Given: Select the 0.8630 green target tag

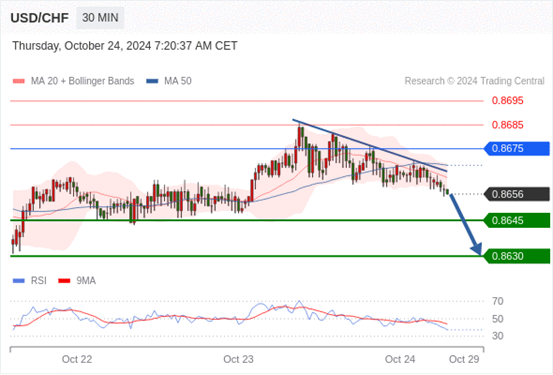Looking at the screenshot, I should coord(516,256).
